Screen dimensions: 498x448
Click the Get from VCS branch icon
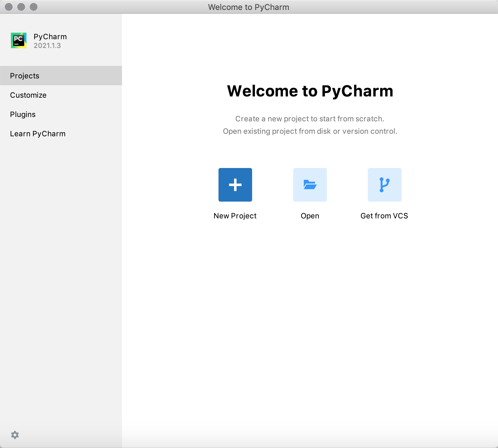tap(384, 185)
